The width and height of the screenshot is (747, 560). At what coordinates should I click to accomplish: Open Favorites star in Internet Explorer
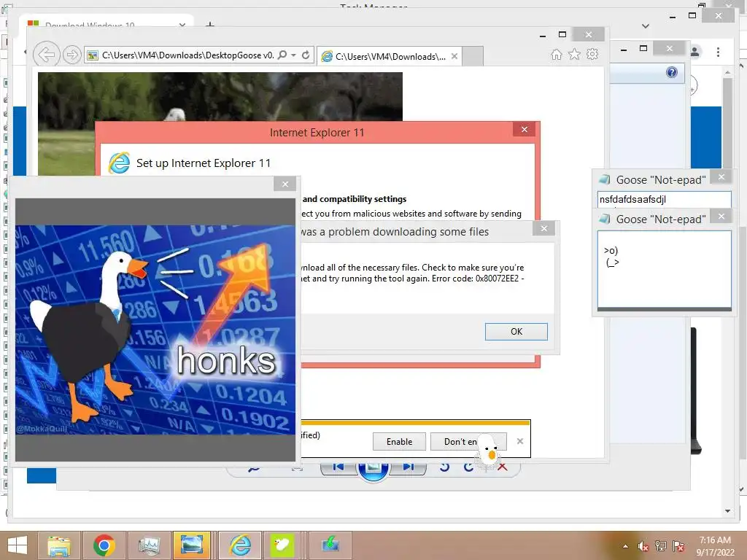click(x=574, y=54)
